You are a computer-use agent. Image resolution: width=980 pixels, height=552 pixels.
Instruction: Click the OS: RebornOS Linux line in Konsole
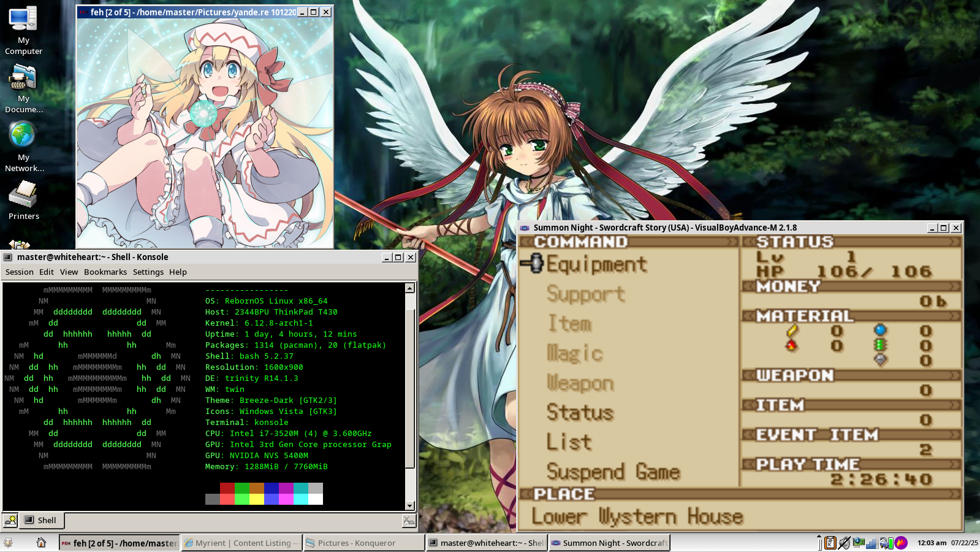click(267, 301)
